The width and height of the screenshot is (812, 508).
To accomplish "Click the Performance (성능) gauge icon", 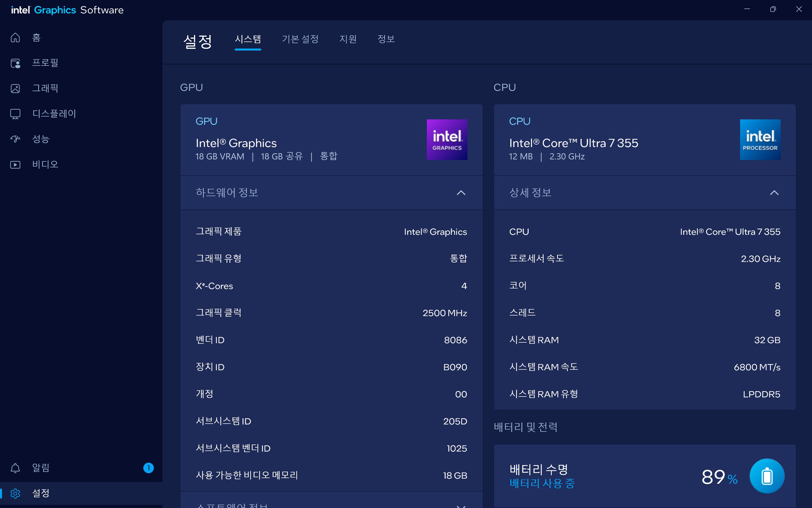I will (15, 139).
